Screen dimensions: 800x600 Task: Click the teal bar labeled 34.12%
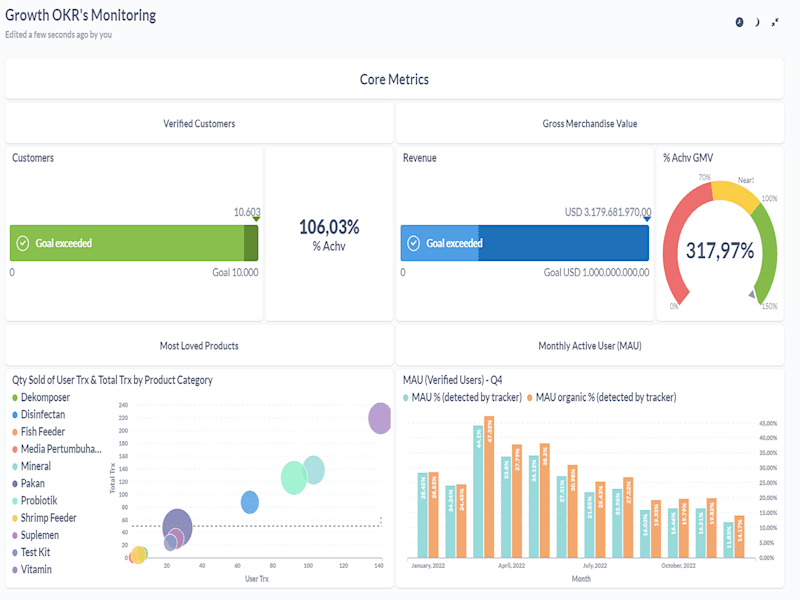coord(534,506)
